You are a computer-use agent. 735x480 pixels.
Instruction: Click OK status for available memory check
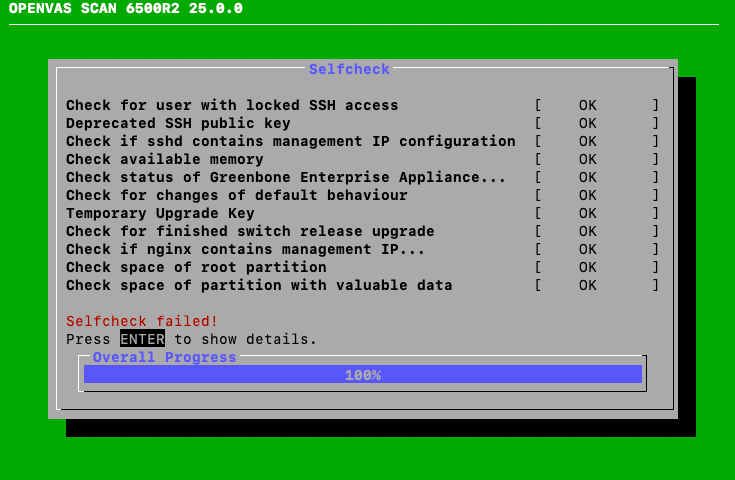pos(587,159)
